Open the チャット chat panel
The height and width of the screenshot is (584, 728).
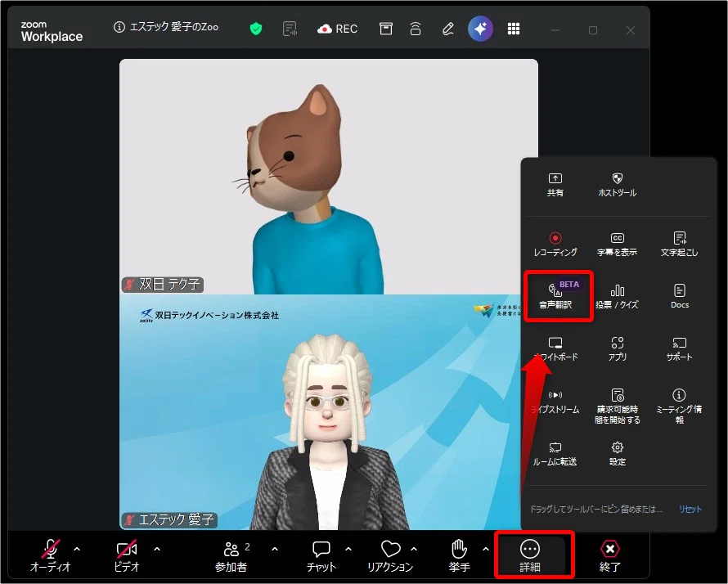(x=321, y=556)
